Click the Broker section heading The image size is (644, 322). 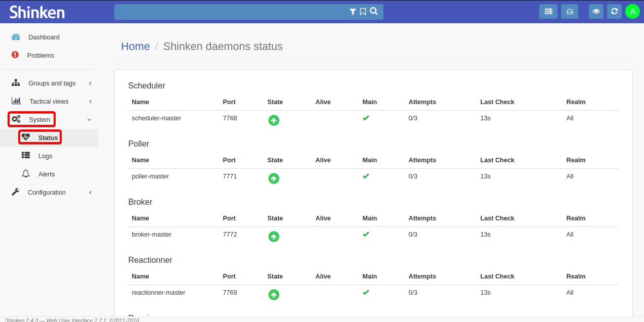point(140,202)
